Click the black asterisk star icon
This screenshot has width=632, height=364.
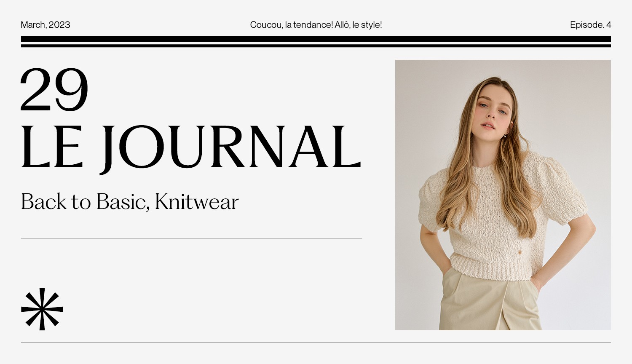42,309
